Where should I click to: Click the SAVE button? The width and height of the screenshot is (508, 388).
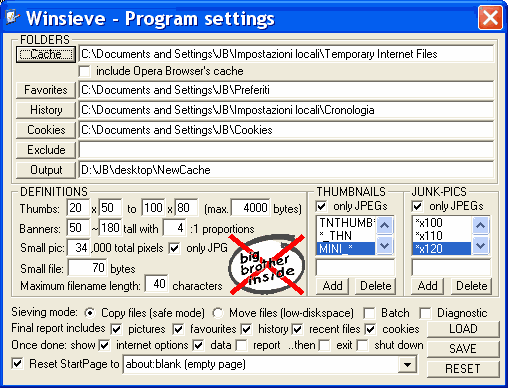coord(463,349)
